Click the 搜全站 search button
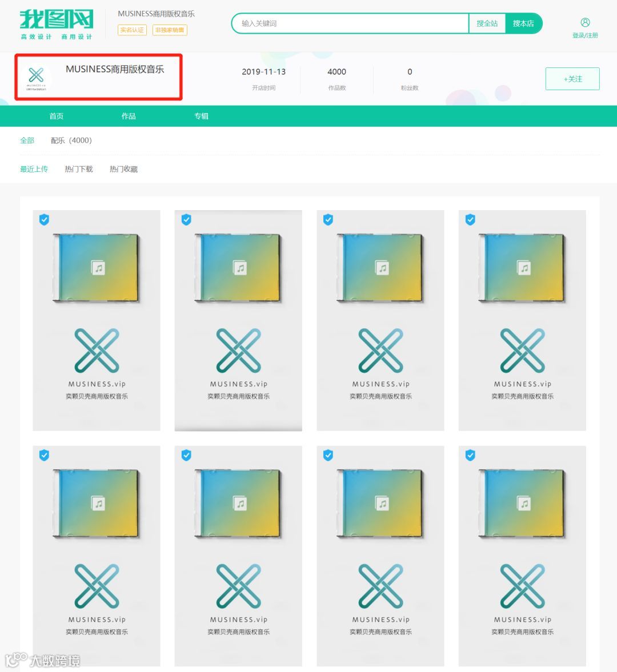 tap(487, 23)
